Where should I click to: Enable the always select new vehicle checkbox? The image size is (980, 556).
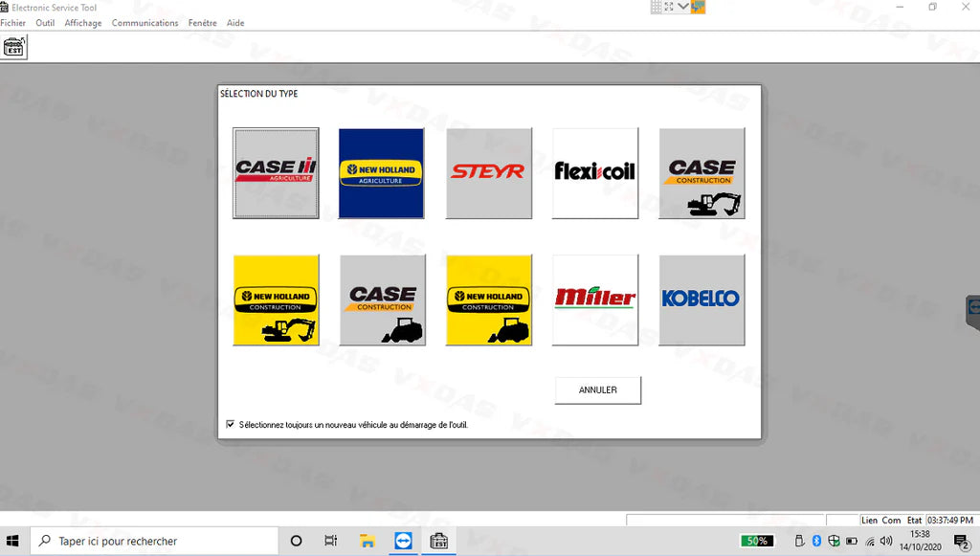pyautogui.click(x=230, y=424)
